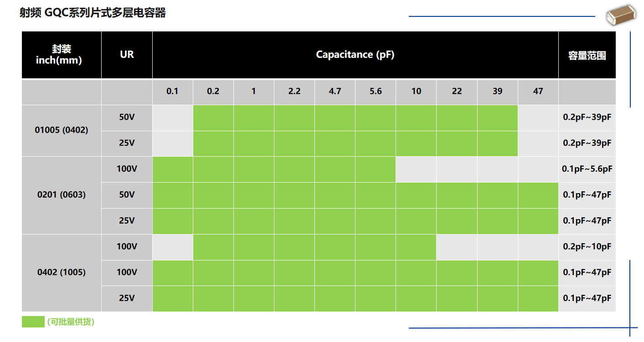Click the 47 capacitance column header
The width and height of the screenshot is (644, 342).
538,92
